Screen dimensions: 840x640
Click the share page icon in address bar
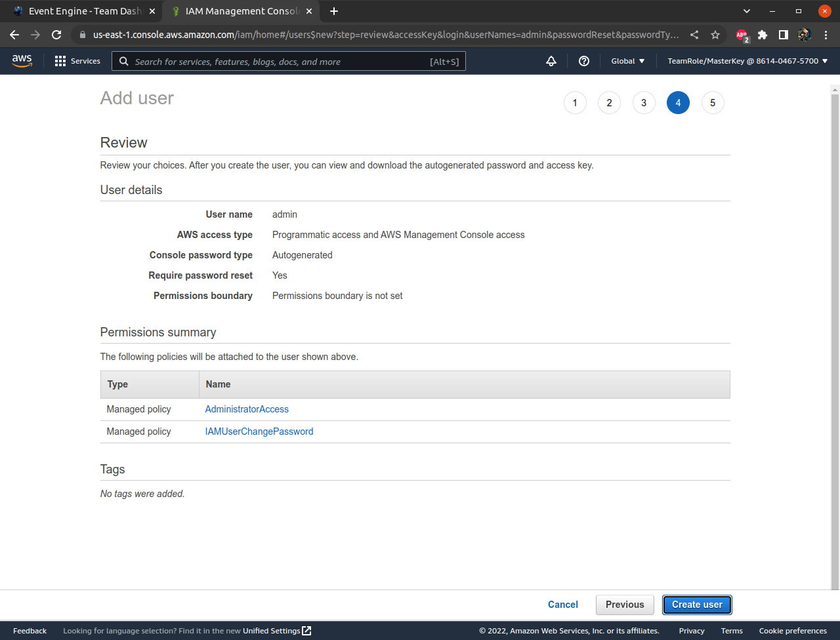tap(694, 35)
